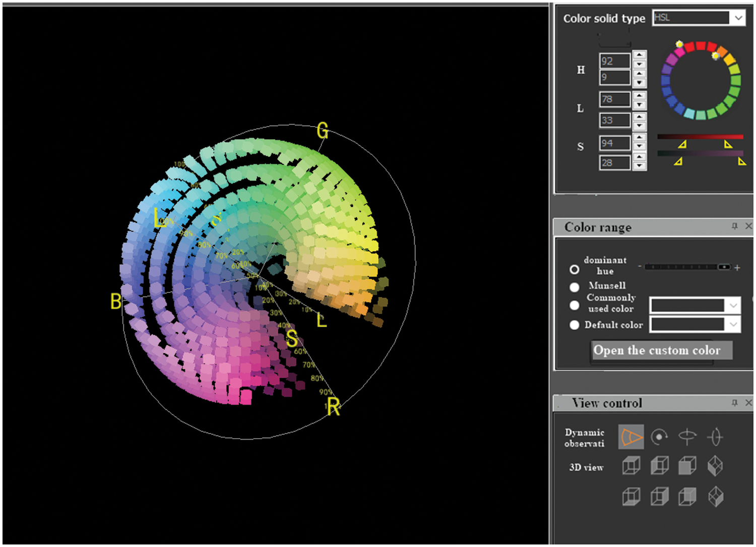
Task: Select the diamond-shaped cube in 3D view row
Action: 715,466
